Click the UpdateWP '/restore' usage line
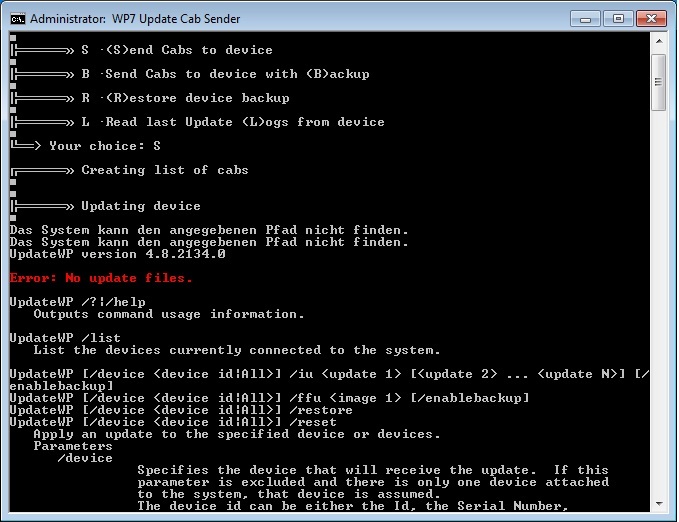The image size is (679, 522). (181, 410)
